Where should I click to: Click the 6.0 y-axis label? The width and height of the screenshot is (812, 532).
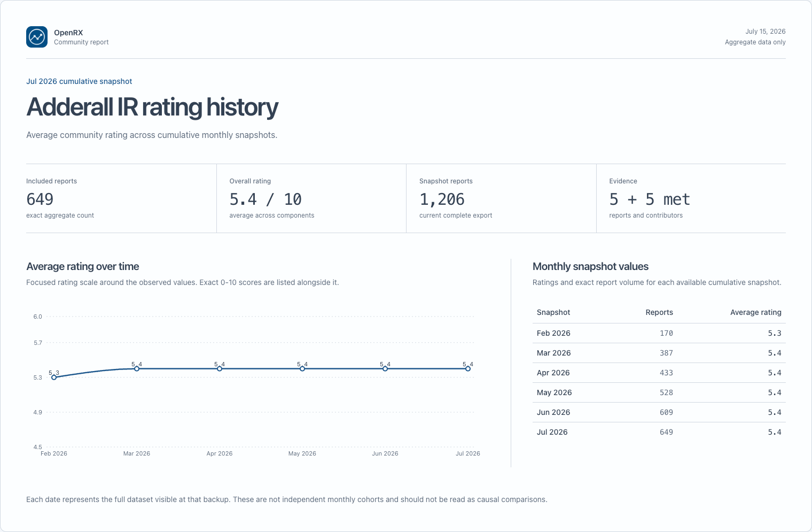click(x=37, y=317)
